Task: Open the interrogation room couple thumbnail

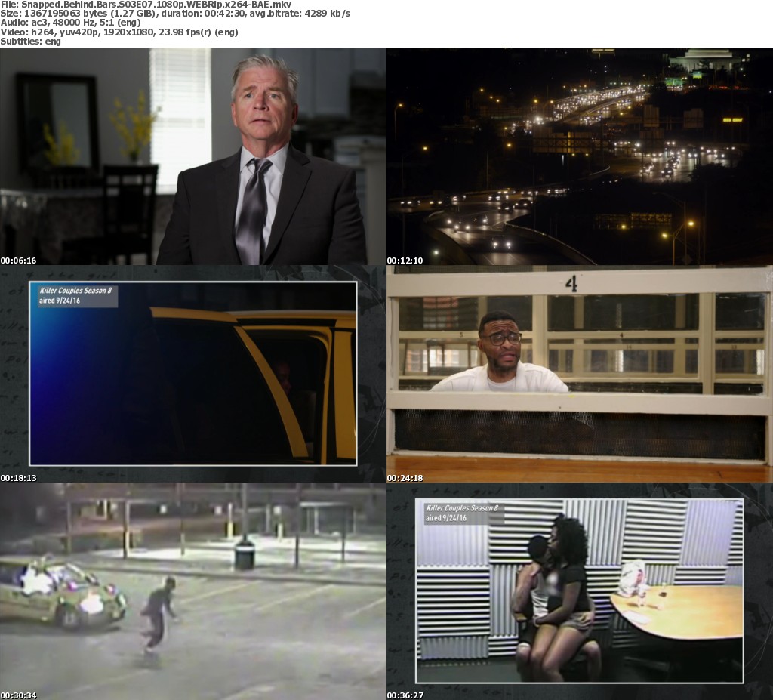Action: point(579,590)
